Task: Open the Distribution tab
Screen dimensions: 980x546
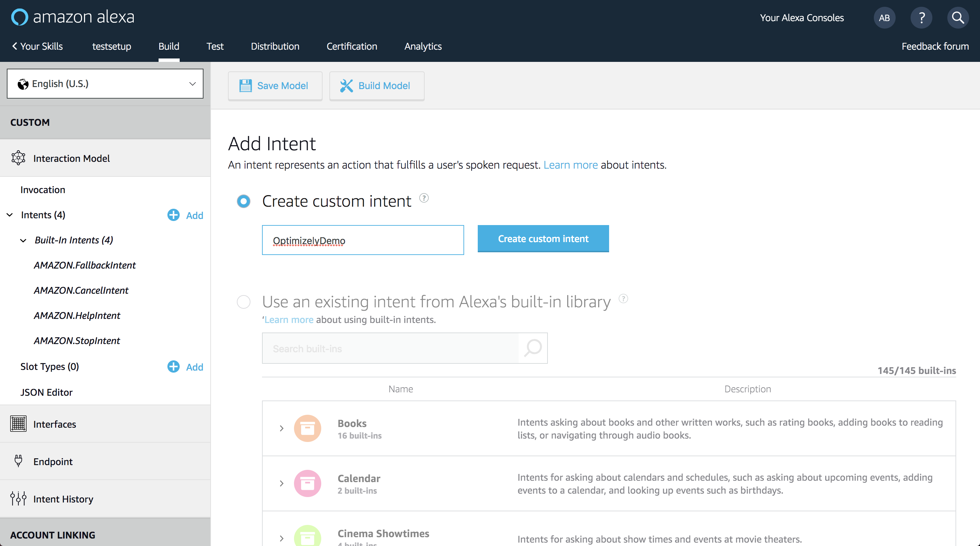Action: pyautogui.click(x=275, y=46)
